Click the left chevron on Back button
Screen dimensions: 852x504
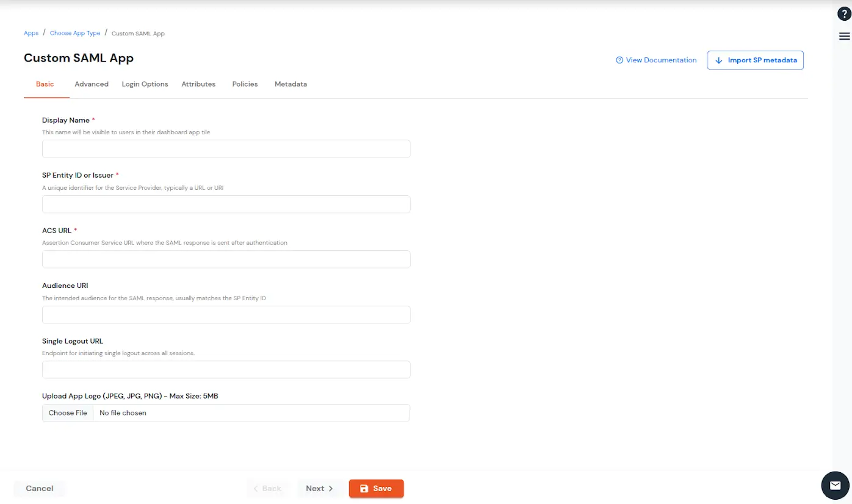pos(257,488)
